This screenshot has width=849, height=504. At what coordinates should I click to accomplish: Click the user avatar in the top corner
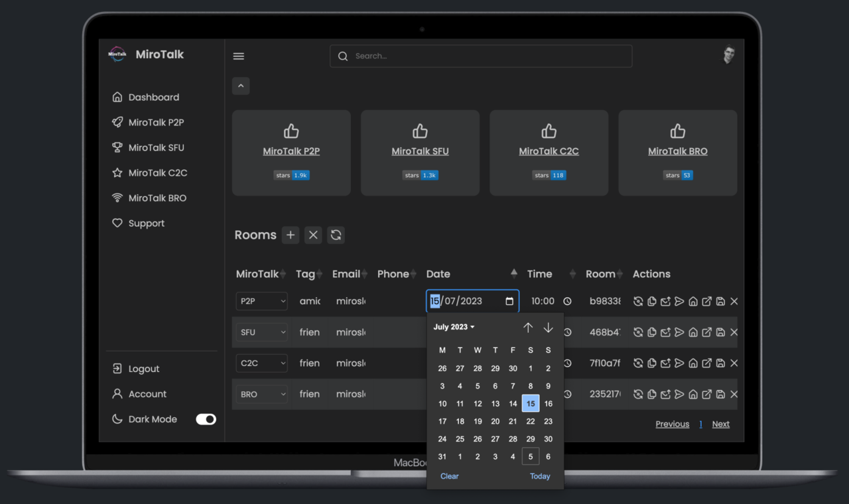[x=729, y=54]
